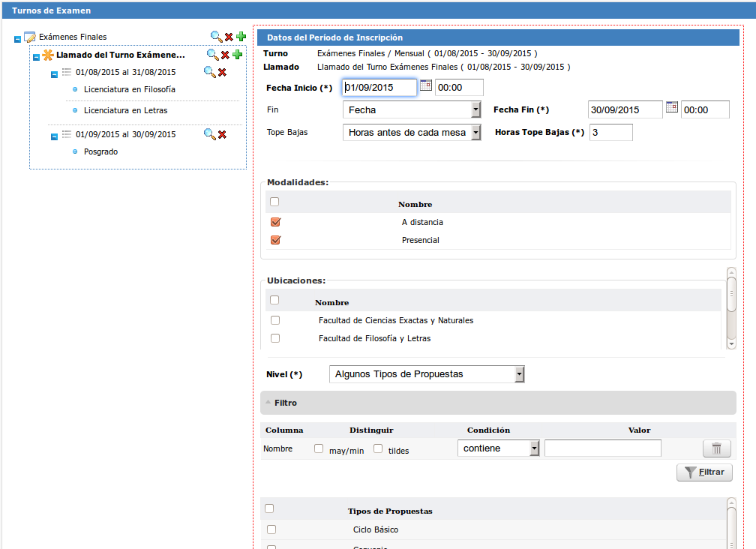
Task: Click the Filtrar button
Action: pyautogui.click(x=704, y=472)
